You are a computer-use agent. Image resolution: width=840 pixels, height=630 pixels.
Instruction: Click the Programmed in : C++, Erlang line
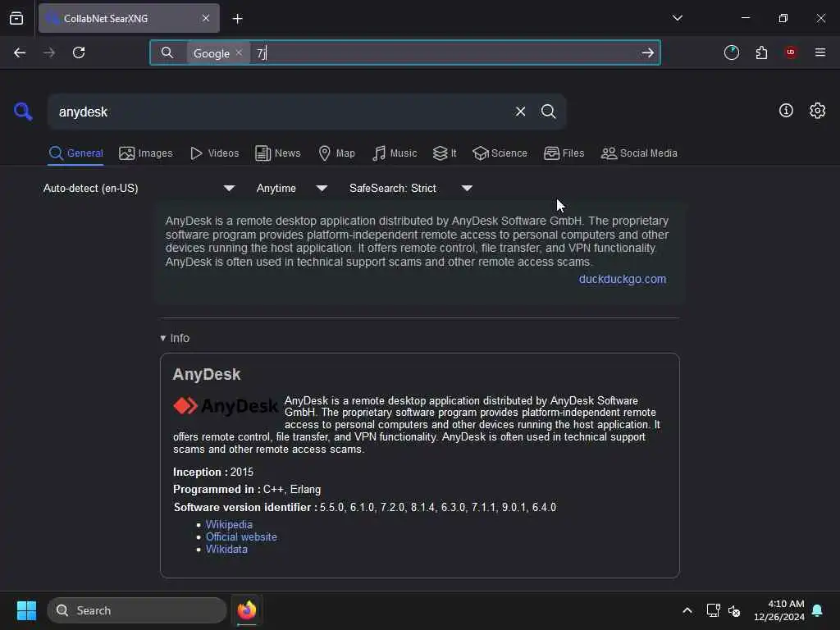247,489
